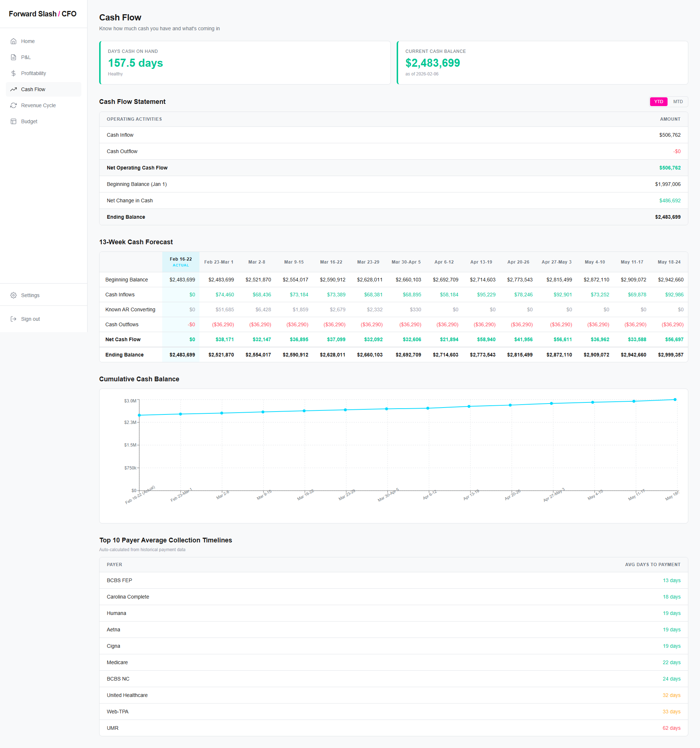Select the Feb 16-22 ACTUAL column header
The height and width of the screenshot is (748, 700).
(x=180, y=262)
